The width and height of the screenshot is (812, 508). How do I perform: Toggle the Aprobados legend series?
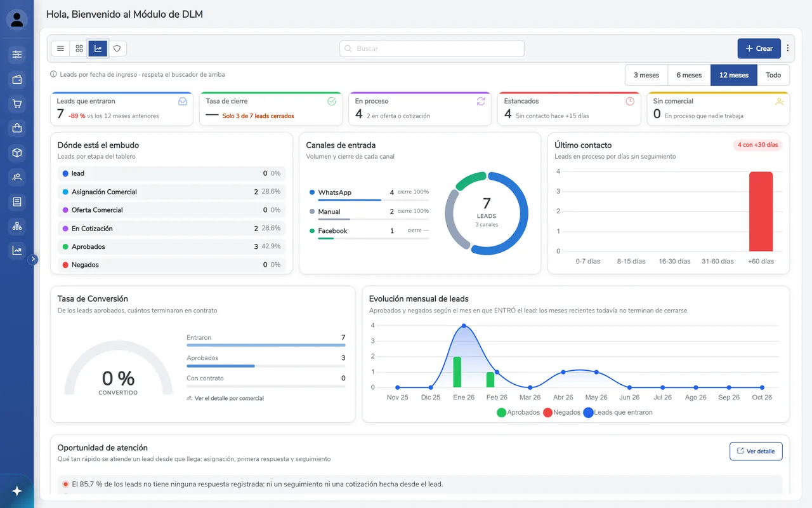tap(518, 413)
